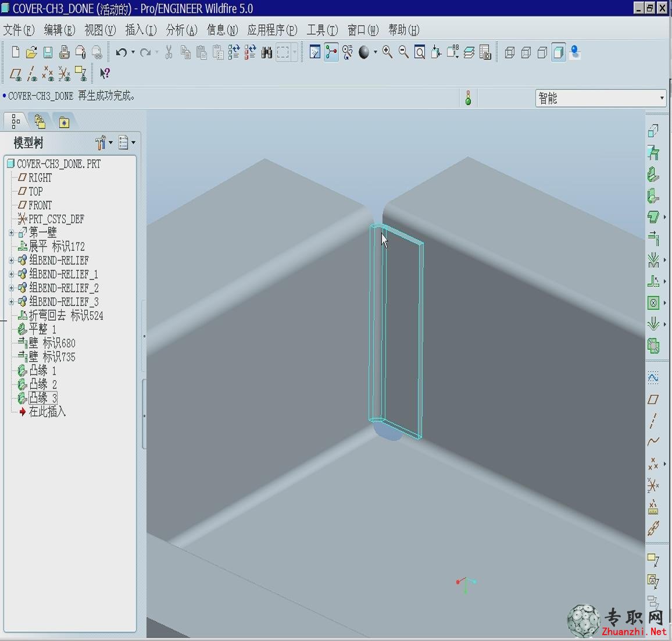This screenshot has height=641, width=672.
Task: Open the model tree show options dropdown
Action: [x=127, y=143]
